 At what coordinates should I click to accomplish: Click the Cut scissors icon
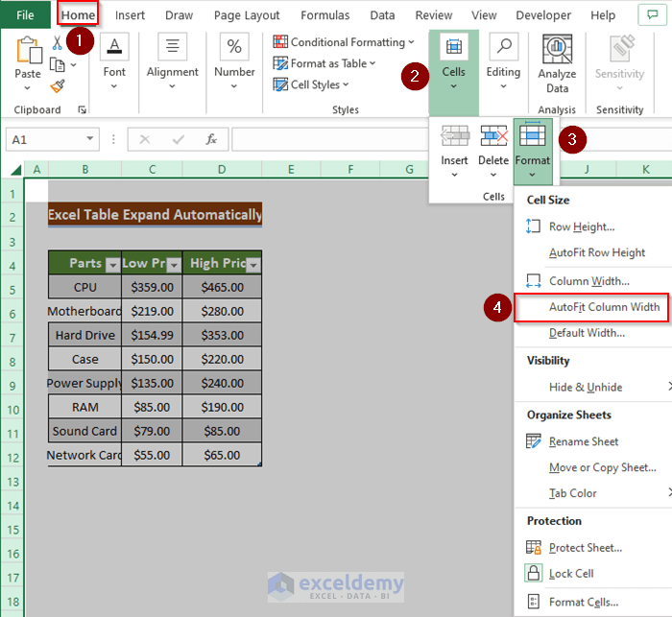[58, 42]
